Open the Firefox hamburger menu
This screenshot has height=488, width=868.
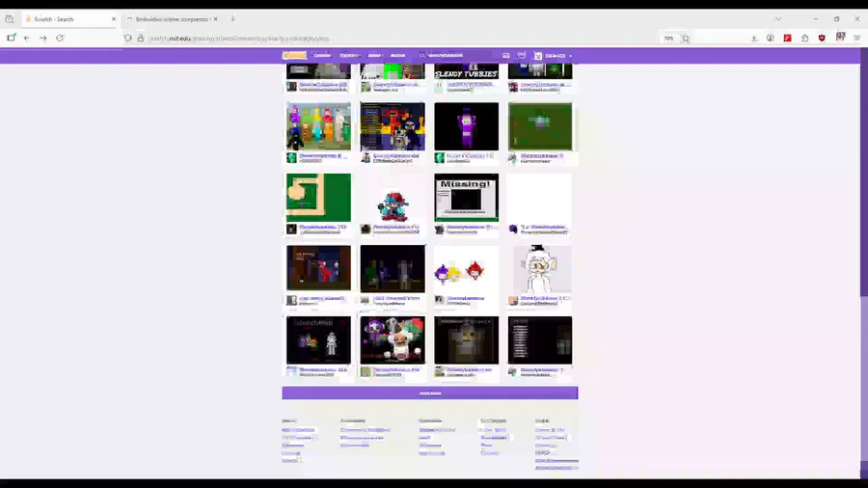pyautogui.click(x=857, y=39)
